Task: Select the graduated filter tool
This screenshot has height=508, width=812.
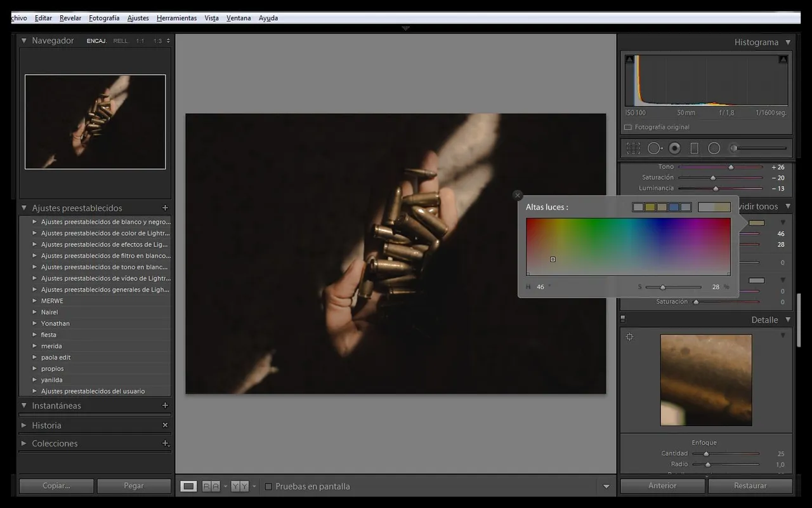Action: [x=694, y=148]
